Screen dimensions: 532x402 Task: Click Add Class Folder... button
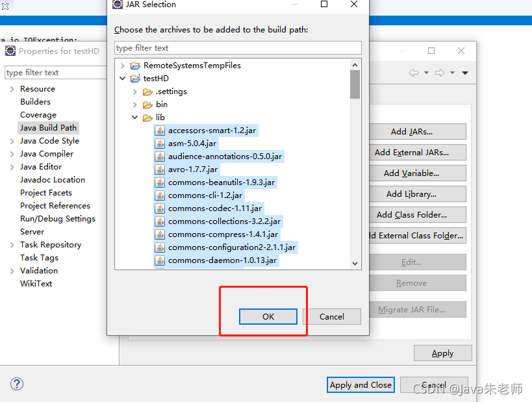[x=417, y=215]
